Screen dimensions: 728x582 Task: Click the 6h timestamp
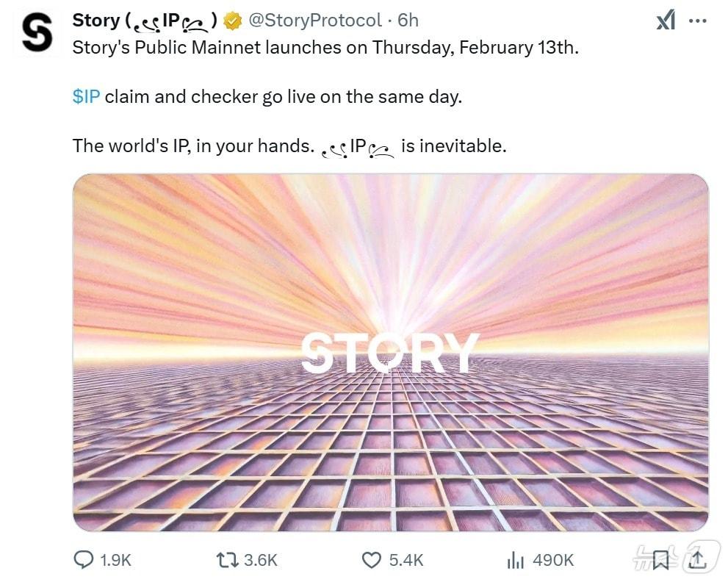[408, 21]
